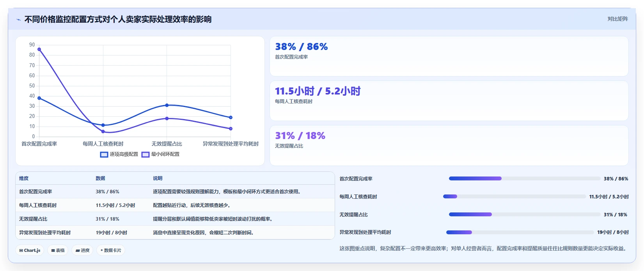
Task: Click 38% / 86% value beside progress bar
Action: (x=616, y=179)
